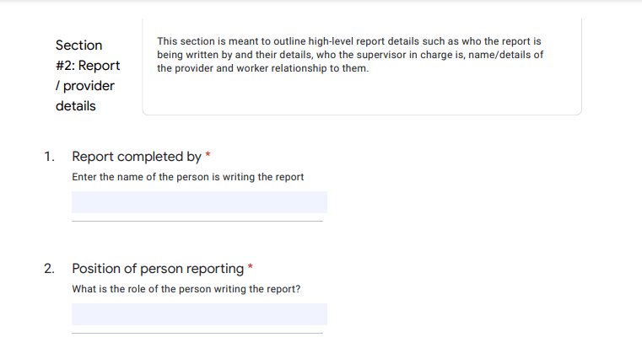Click 'the provider and worker relationship' description line

(263, 68)
